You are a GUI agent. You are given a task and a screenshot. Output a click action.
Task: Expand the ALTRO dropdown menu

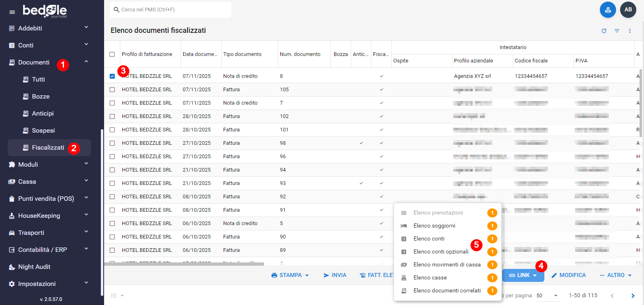(x=616, y=275)
